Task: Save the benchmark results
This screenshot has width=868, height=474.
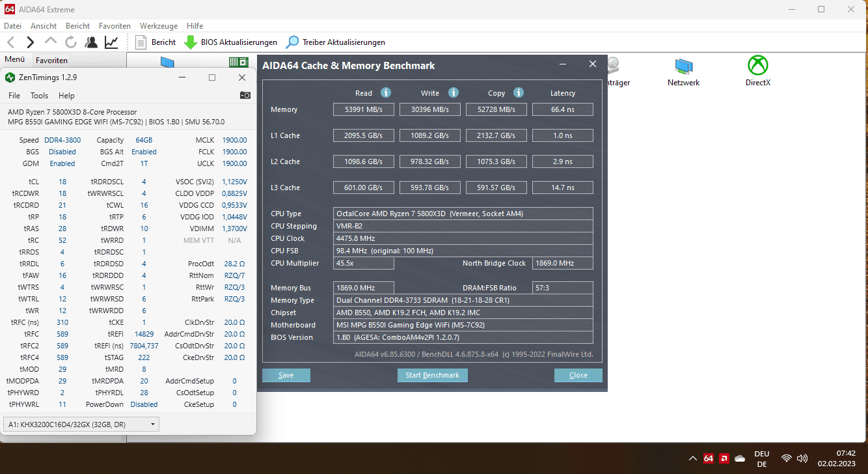Action: pyautogui.click(x=286, y=375)
